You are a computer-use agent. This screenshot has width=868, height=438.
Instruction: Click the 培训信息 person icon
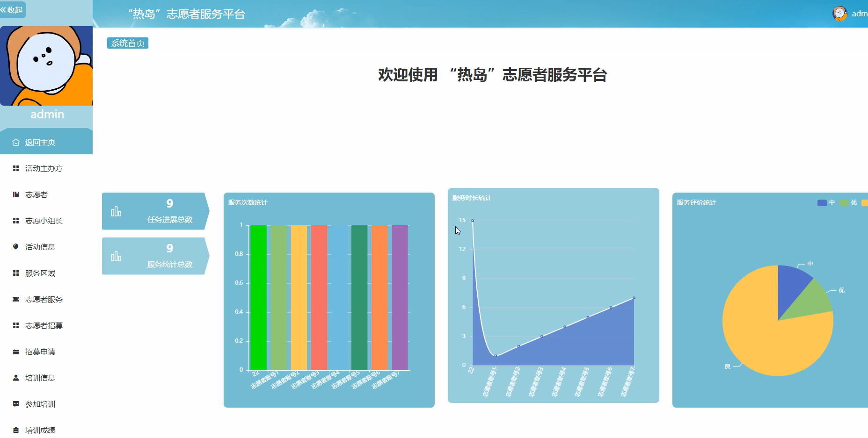pos(15,378)
